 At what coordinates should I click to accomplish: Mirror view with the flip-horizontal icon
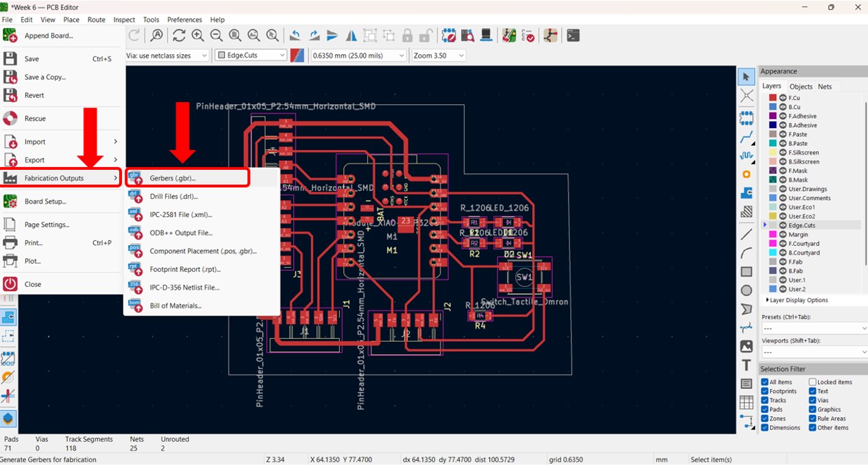pos(351,36)
